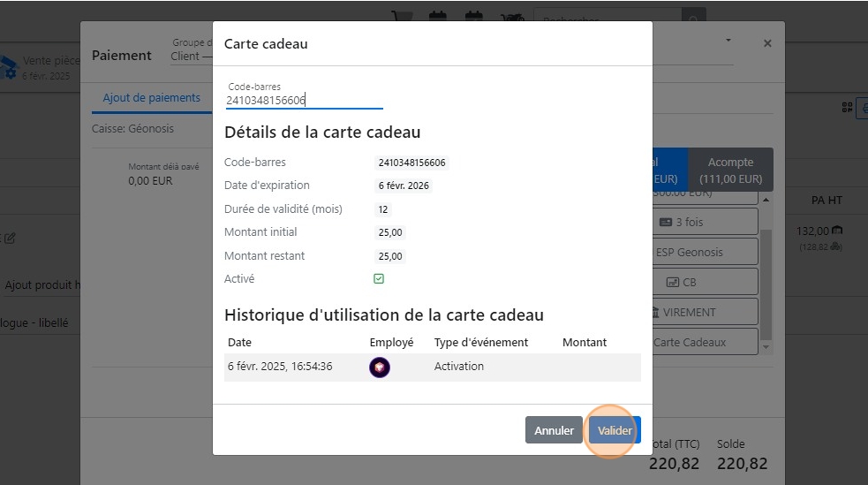
Task: Click the expiration date 6 févr. 2026
Action: (404, 186)
